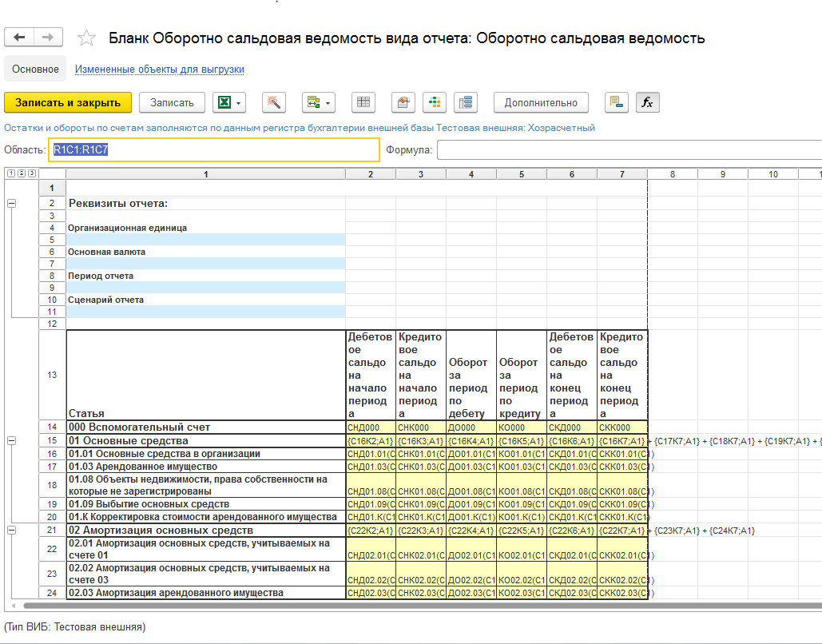Click Оборот за период по кредиту header

click(522, 375)
